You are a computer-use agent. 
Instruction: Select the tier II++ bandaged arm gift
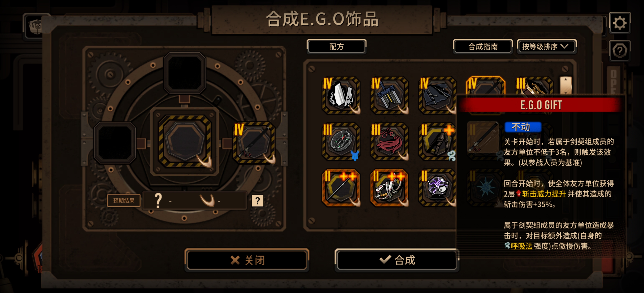pyautogui.click(x=389, y=188)
